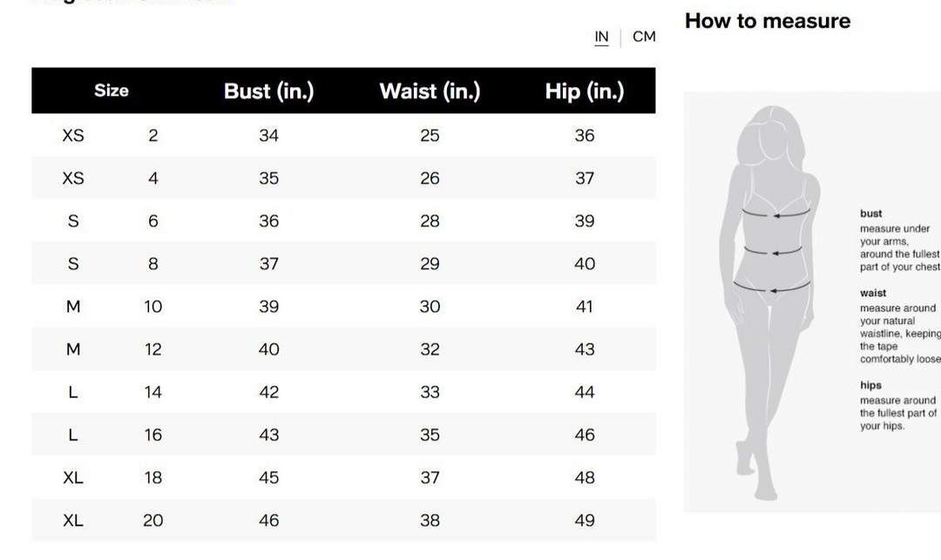
Task: Select the S size 6 row
Action: pyautogui.click(x=343, y=220)
